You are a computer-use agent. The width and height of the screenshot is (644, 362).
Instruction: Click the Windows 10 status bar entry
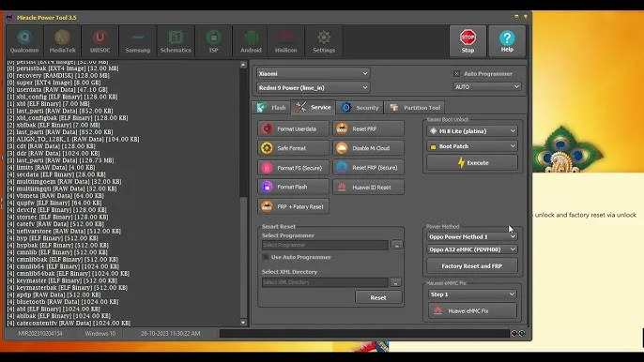(100, 334)
